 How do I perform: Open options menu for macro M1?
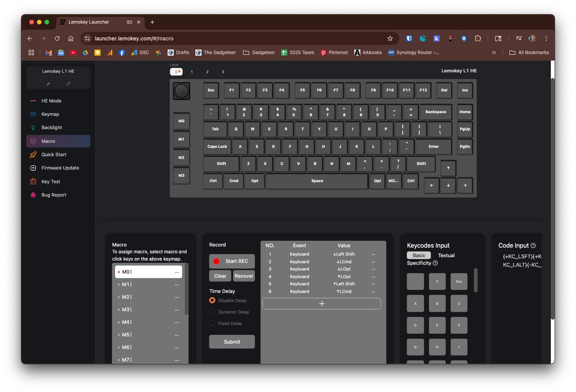(x=177, y=285)
